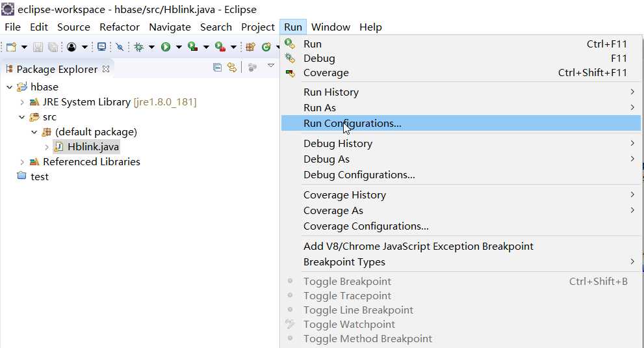This screenshot has width=644, height=348.
Task: Collapse the src folder node
Action: point(21,117)
